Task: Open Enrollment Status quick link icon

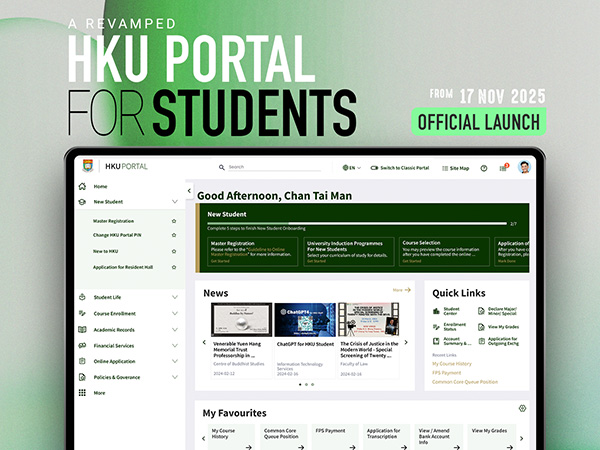Action: (x=436, y=327)
